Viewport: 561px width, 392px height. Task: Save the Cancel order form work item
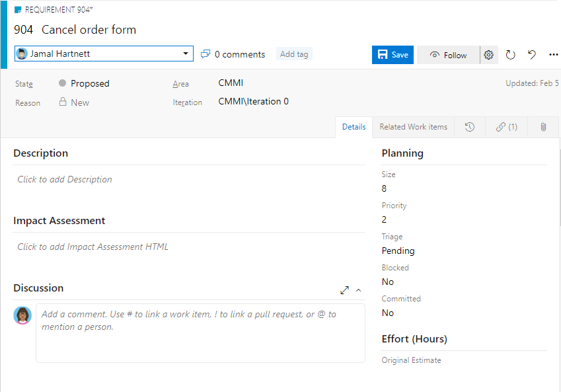coord(393,55)
